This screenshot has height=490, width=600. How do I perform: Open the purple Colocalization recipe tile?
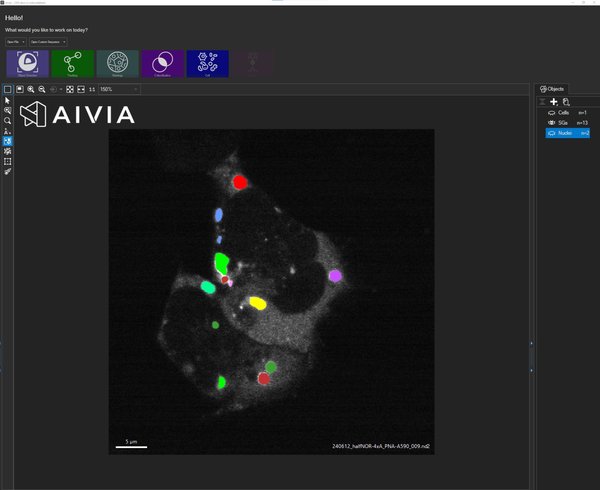(163, 64)
